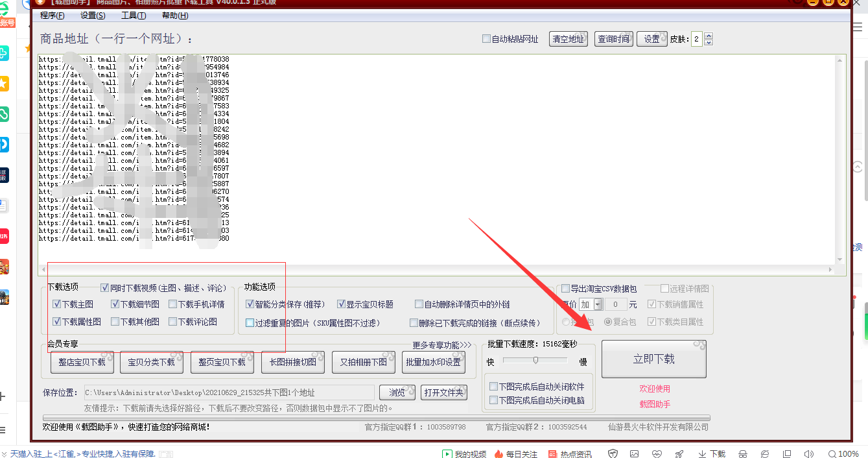Click the 清空地址 button
This screenshot has width=868, height=458.
(x=569, y=39)
